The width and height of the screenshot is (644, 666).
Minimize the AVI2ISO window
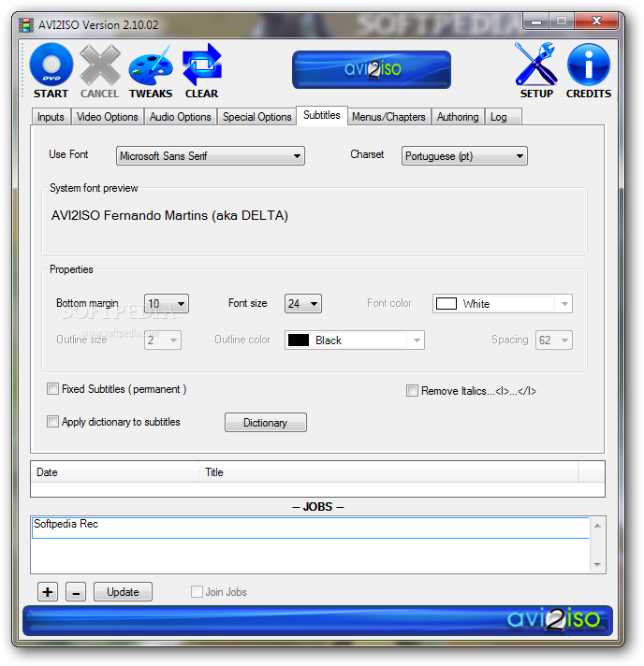click(536, 21)
